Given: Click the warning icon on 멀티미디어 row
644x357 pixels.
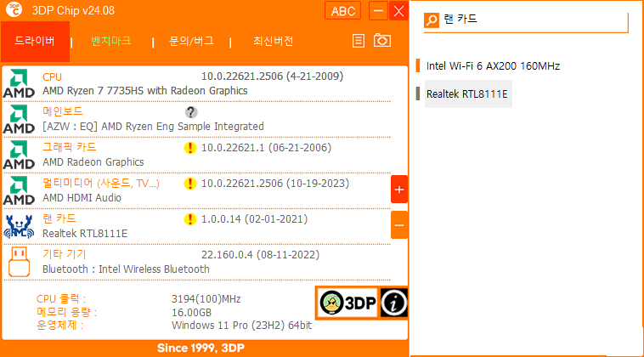Looking at the screenshot, I should 189,184.
